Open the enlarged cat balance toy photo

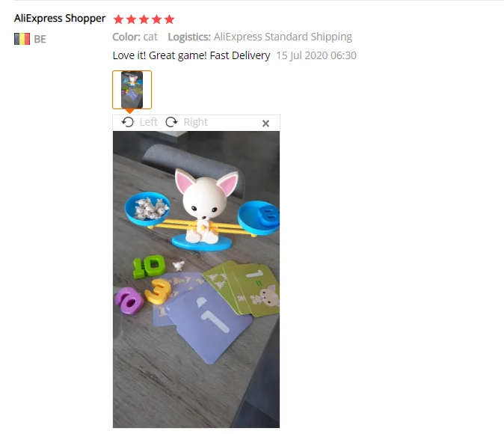point(196,279)
